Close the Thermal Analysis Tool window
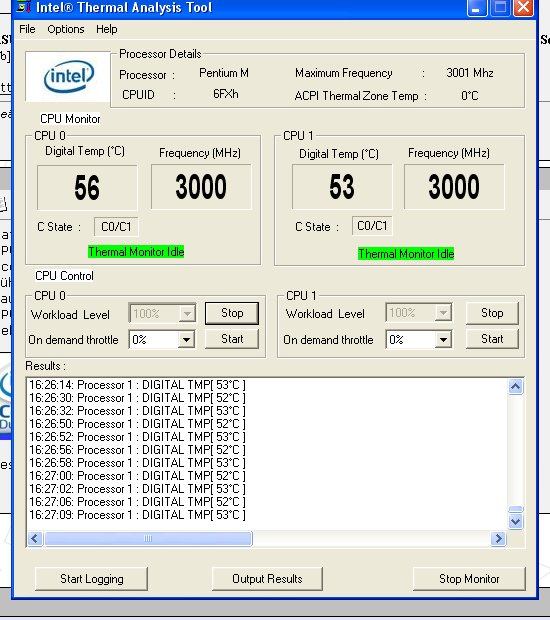550x620 pixels. [524, 8]
